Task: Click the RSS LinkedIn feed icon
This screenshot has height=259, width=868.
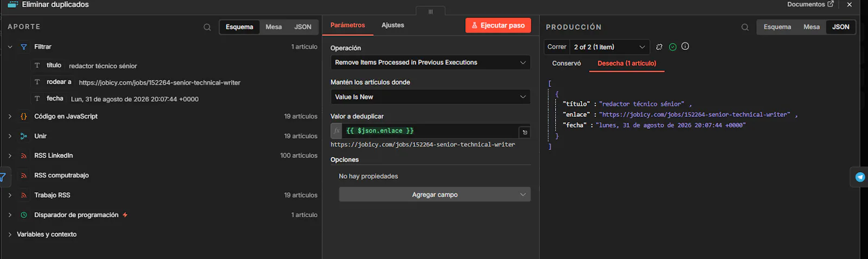Action: (24, 156)
